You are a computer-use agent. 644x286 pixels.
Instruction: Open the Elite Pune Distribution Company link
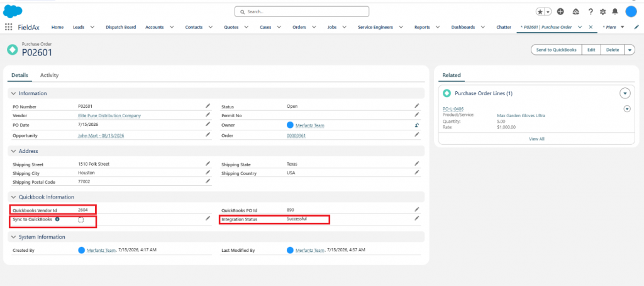click(x=109, y=116)
